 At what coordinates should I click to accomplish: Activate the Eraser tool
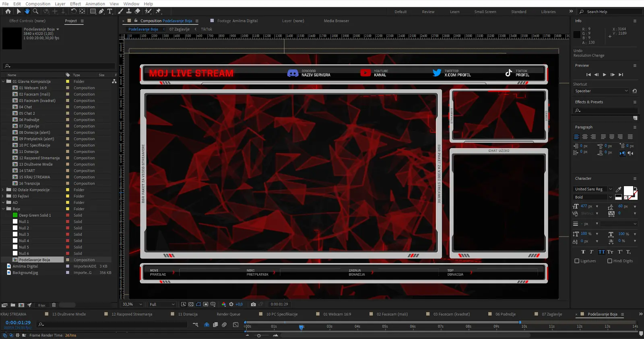pos(137,11)
